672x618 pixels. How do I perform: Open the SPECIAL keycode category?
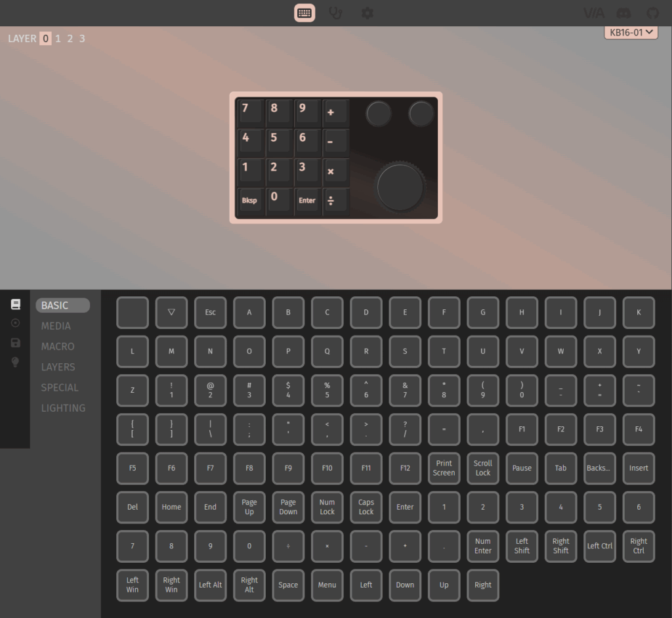(59, 387)
